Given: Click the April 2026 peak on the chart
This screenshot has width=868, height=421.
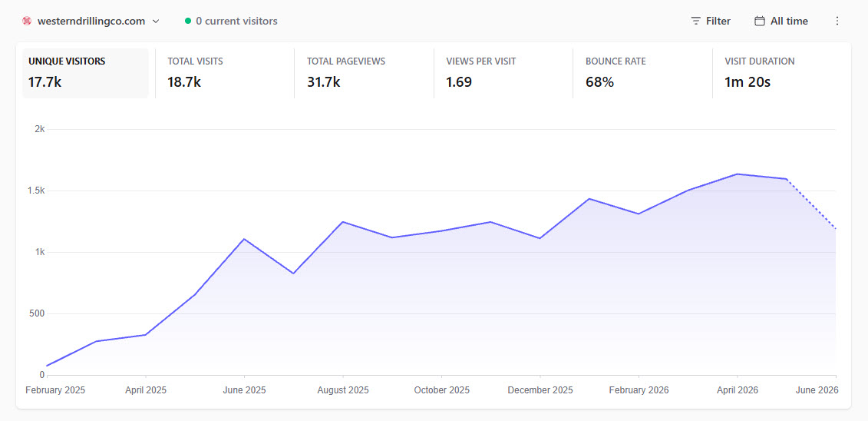Looking at the screenshot, I should pos(738,174).
